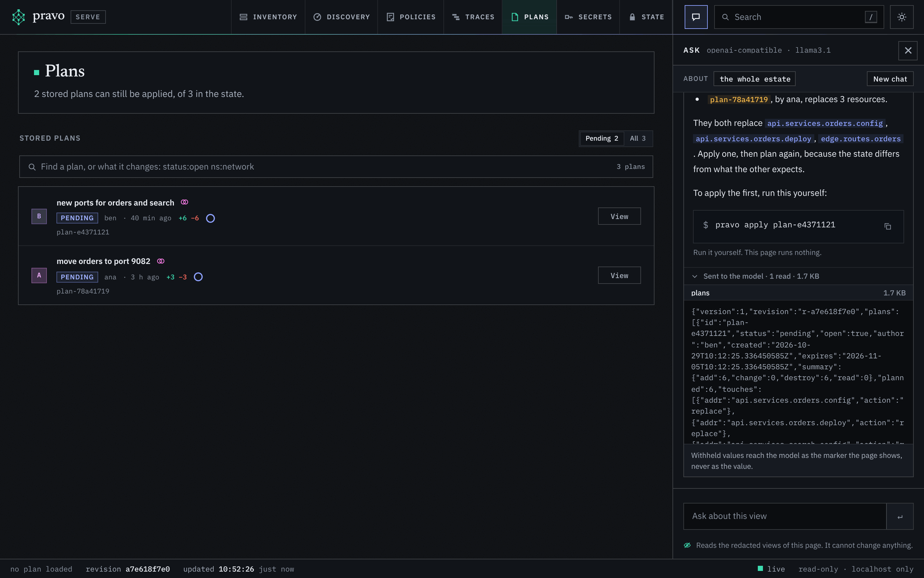
Task: Open the Secrets tab
Action: pyautogui.click(x=588, y=17)
